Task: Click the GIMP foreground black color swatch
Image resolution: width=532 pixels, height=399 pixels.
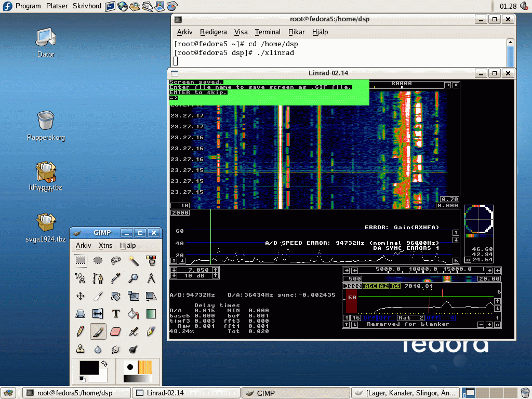Action: coord(89,368)
